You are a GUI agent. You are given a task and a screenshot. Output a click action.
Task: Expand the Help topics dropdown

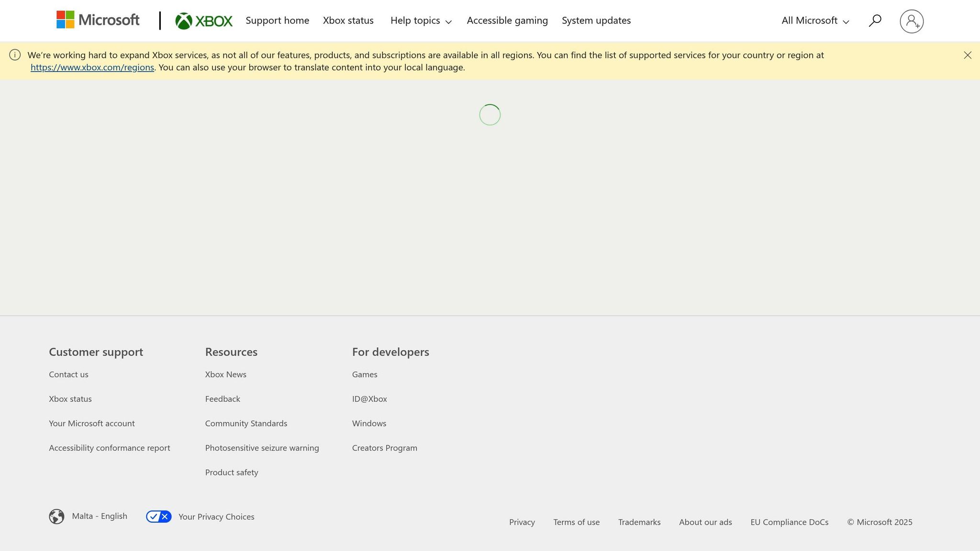click(x=421, y=21)
